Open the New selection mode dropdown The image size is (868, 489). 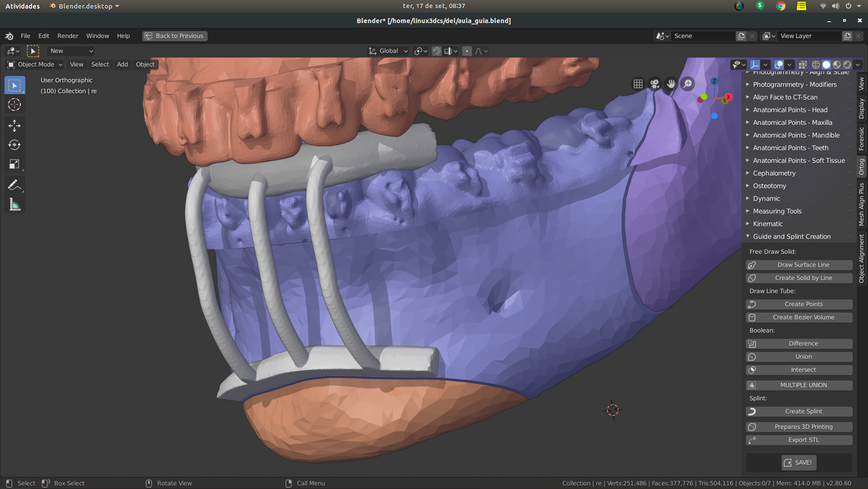(71, 51)
